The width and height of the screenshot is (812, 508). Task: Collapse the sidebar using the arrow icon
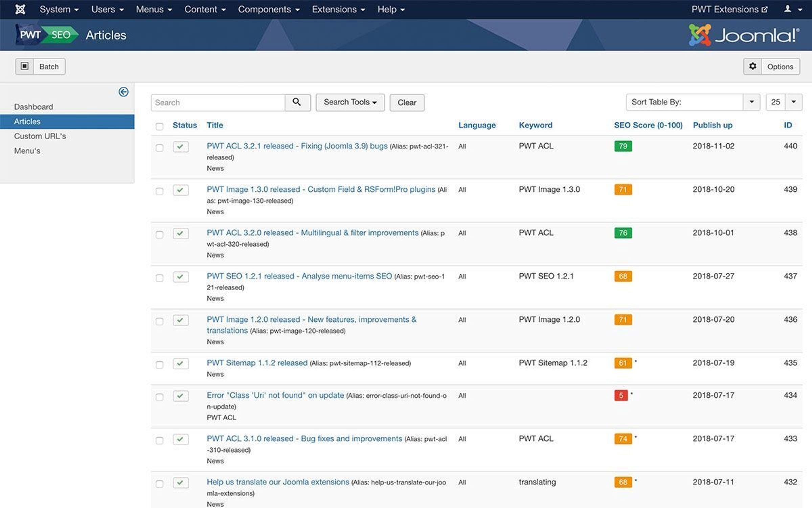point(124,92)
